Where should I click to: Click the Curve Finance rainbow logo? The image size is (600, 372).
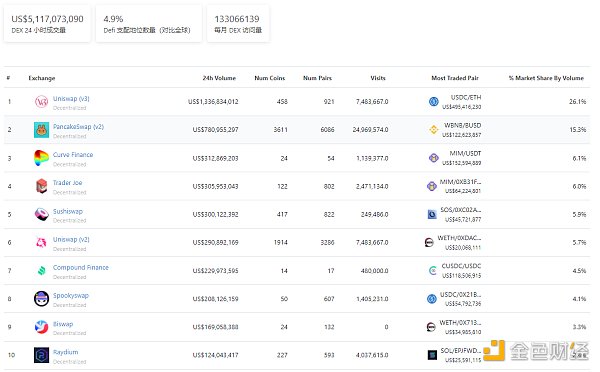pos(41,158)
